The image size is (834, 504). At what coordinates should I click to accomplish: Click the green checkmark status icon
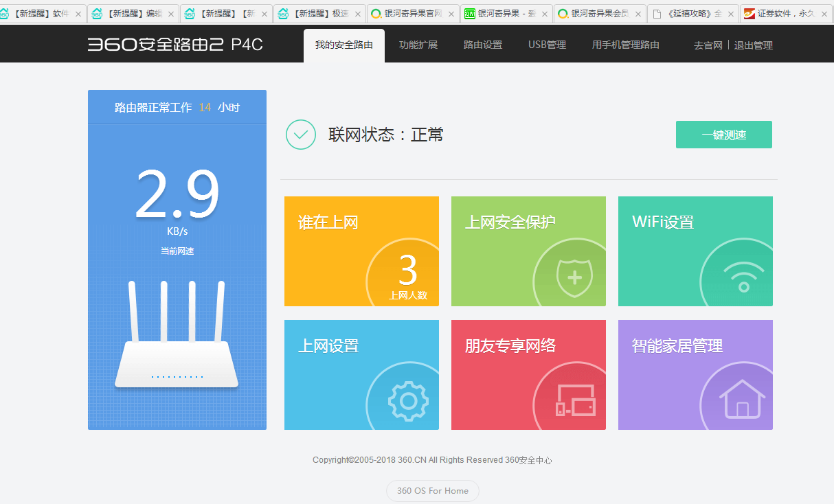[301, 135]
